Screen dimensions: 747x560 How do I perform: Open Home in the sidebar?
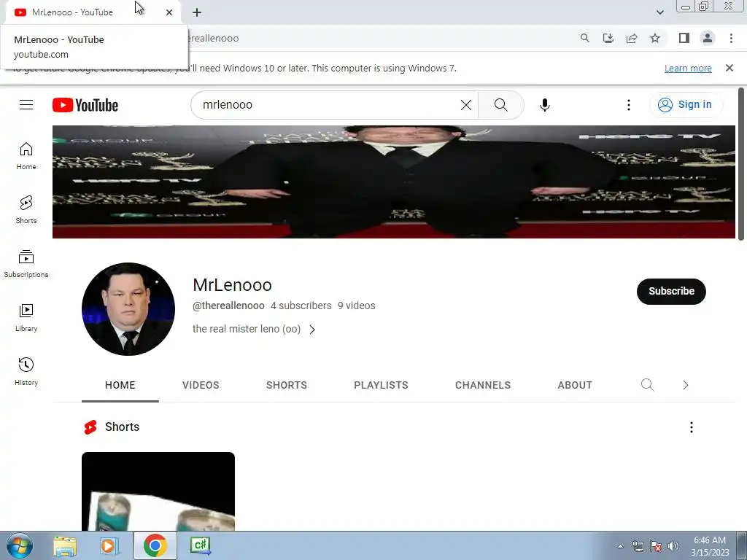click(26, 156)
